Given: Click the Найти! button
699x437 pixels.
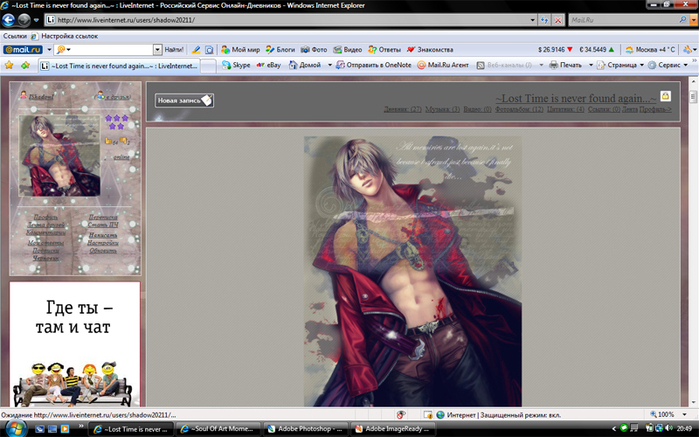Looking at the screenshot, I should tap(174, 49).
